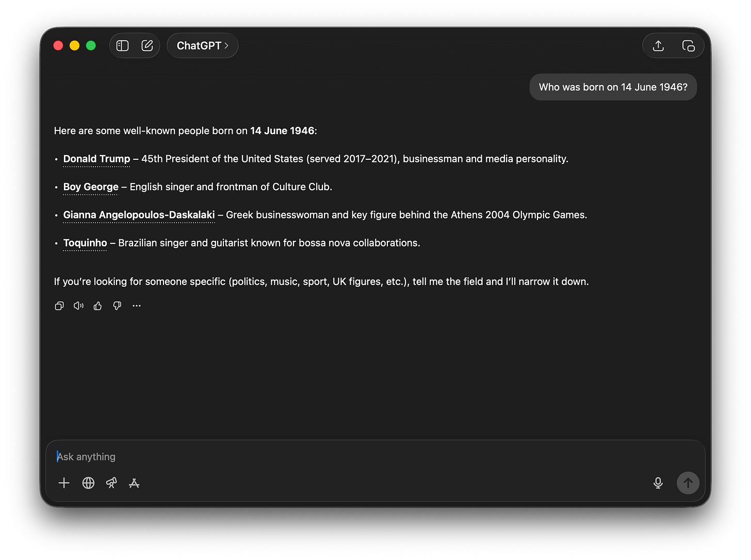Viewport: 751px width, 560px height.
Task: Open more options ellipsis under response
Action: [136, 306]
